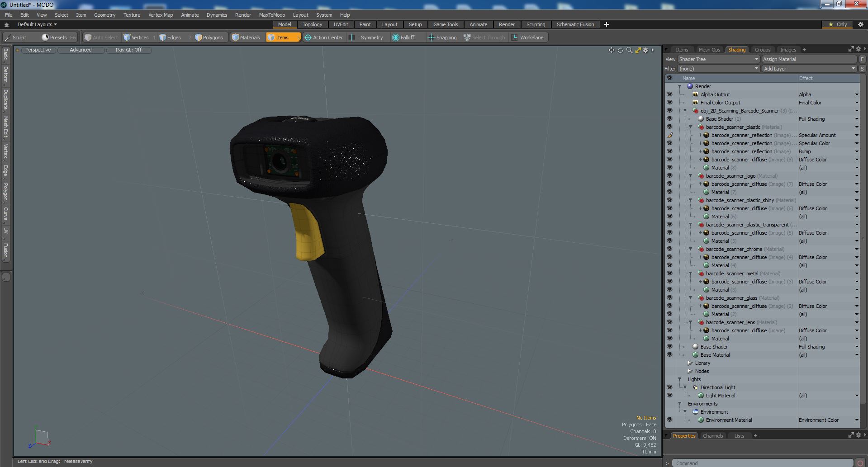The height and width of the screenshot is (467, 868).
Task: Open the Sculpt tool
Action: (x=20, y=38)
